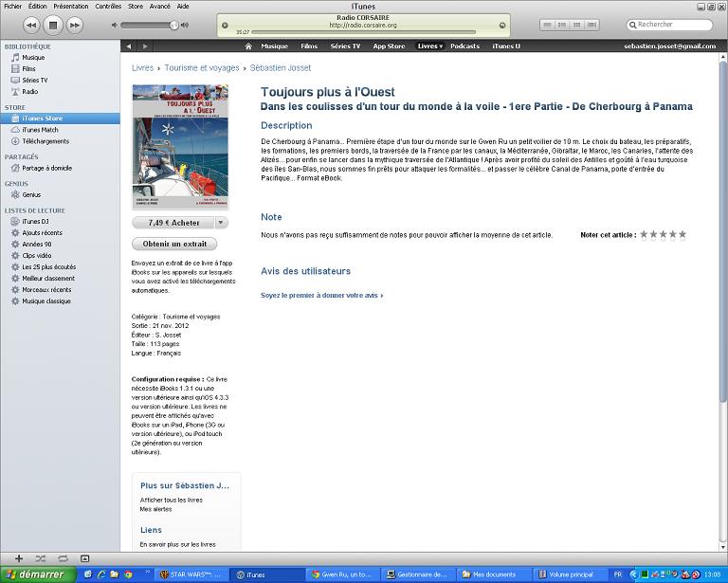Click the Sébastien Josset breadcrumb
The width and height of the screenshot is (728, 583).
281,67
